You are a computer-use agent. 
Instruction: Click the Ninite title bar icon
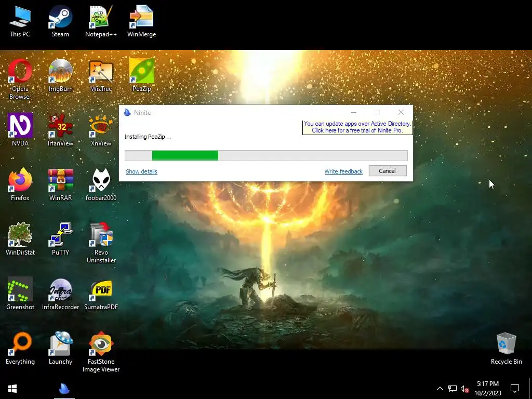coord(127,112)
